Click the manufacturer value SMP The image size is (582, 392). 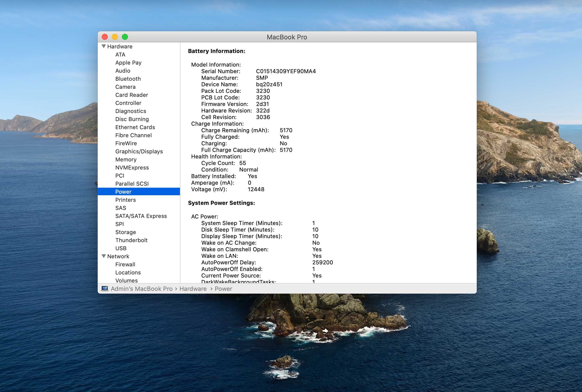262,78
